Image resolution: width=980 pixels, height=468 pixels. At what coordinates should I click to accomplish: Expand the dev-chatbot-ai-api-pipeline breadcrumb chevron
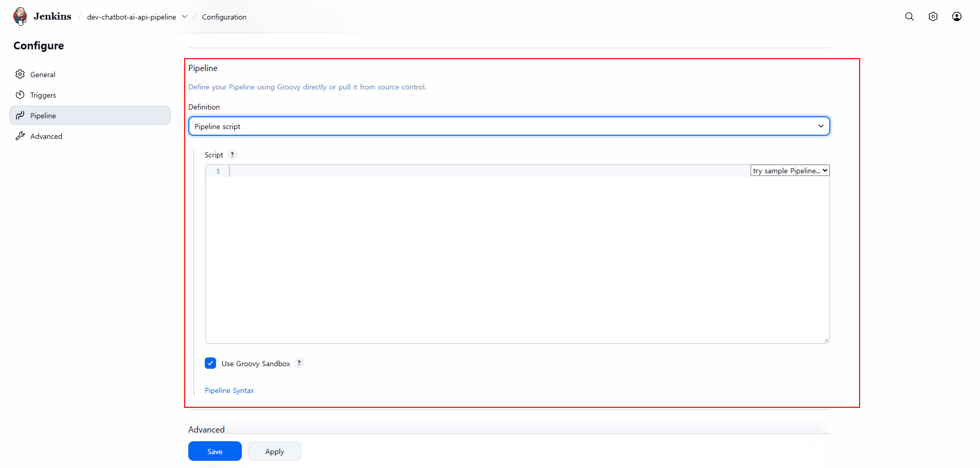pos(184,17)
